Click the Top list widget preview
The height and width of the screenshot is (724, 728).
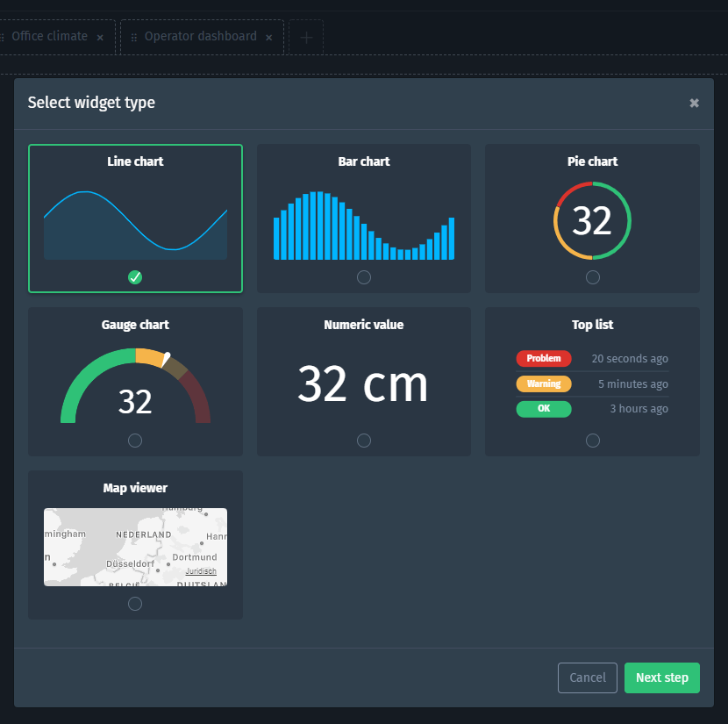(592, 384)
